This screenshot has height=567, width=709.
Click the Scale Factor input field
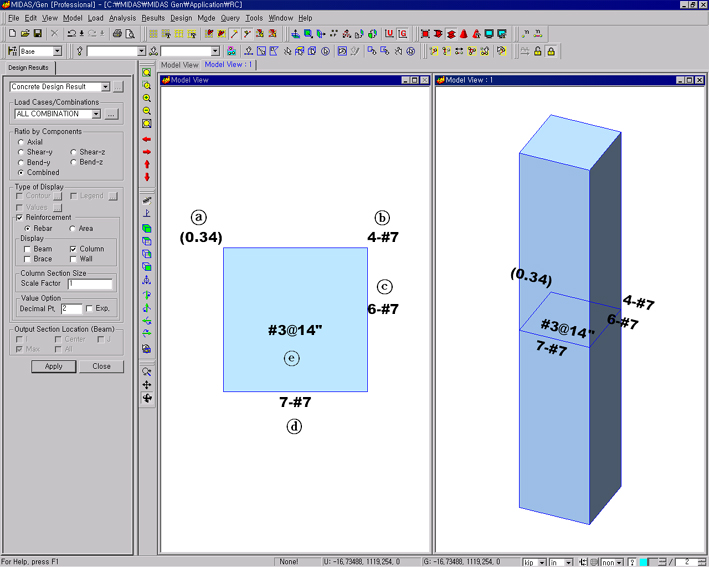89,284
